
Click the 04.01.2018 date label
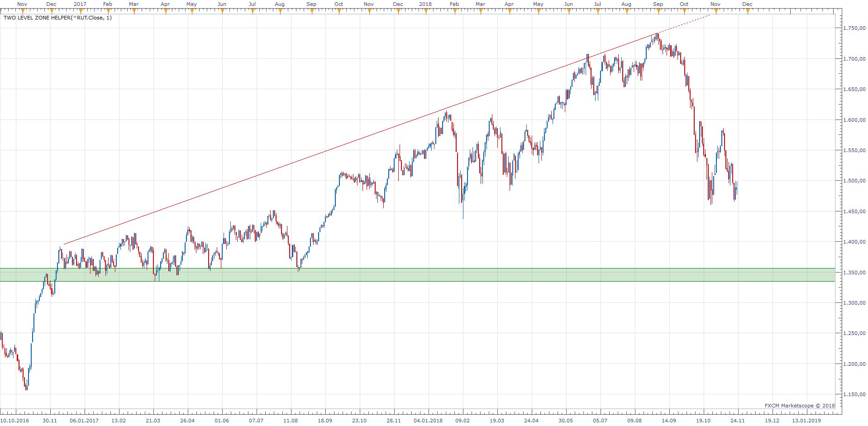click(428, 421)
